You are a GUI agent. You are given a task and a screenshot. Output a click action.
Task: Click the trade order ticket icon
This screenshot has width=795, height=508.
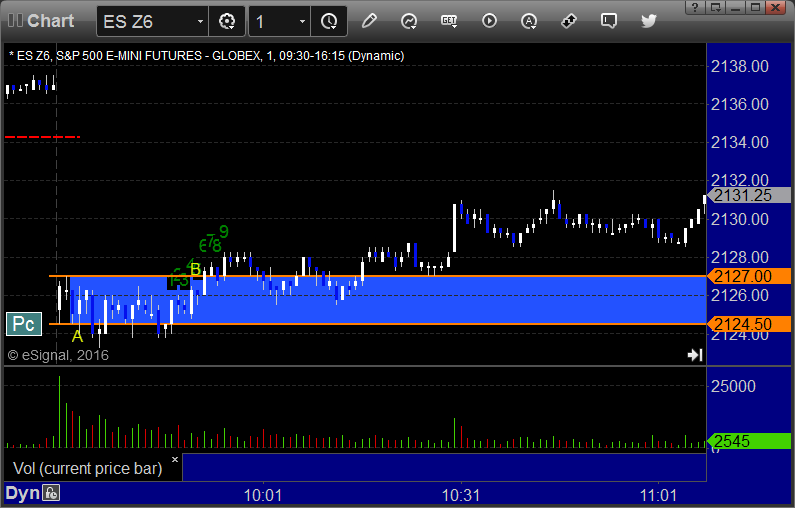(569, 21)
